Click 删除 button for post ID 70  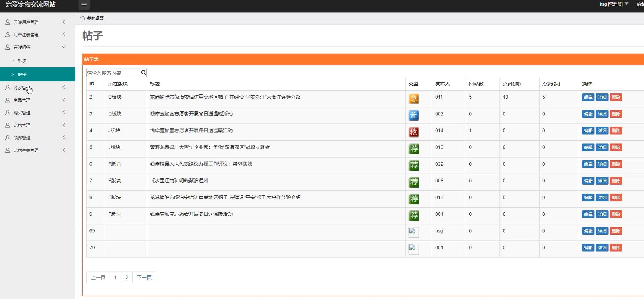click(616, 248)
